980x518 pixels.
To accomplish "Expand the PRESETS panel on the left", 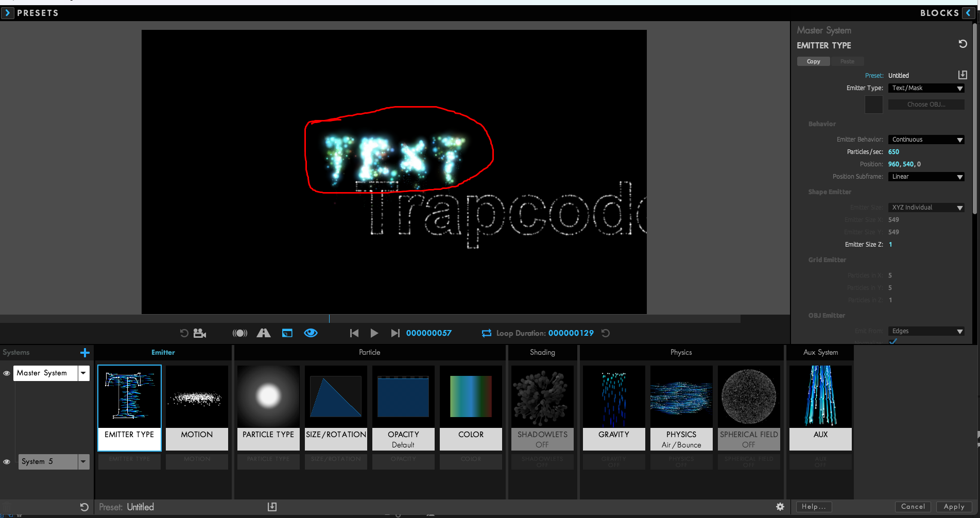I will tap(8, 12).
